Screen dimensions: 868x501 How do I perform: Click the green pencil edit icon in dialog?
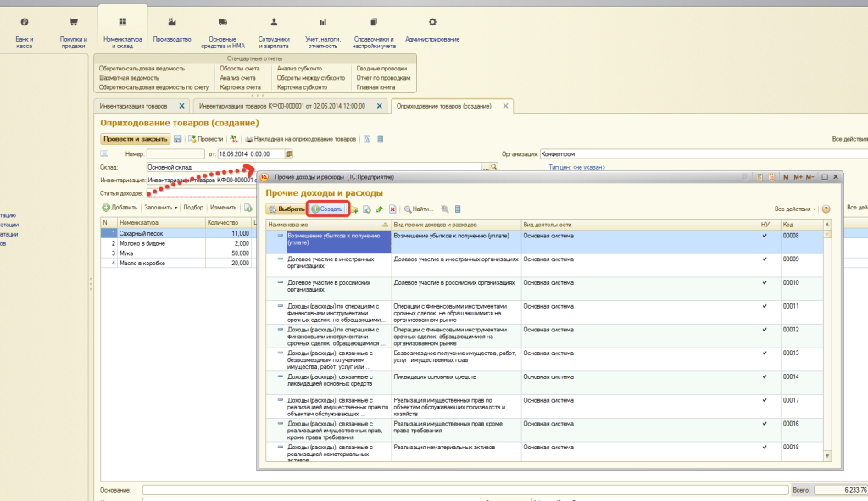click(x=379, y=209)
